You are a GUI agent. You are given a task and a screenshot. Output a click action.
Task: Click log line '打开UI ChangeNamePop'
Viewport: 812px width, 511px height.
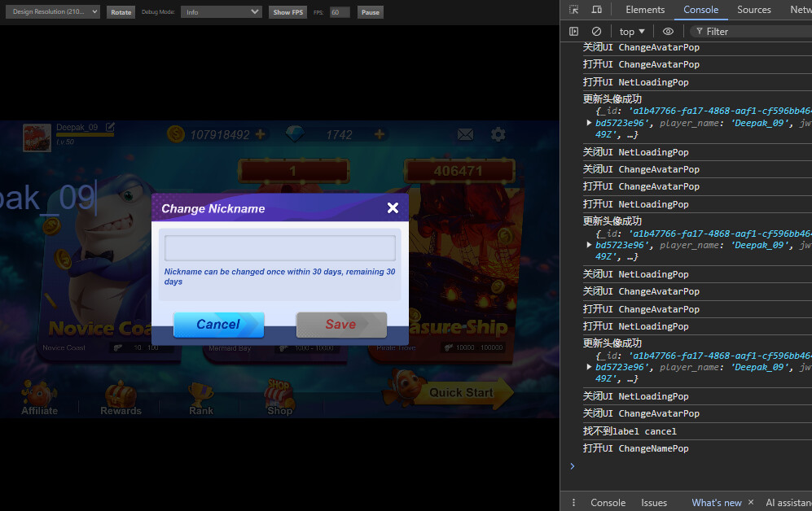click(636, 448)
